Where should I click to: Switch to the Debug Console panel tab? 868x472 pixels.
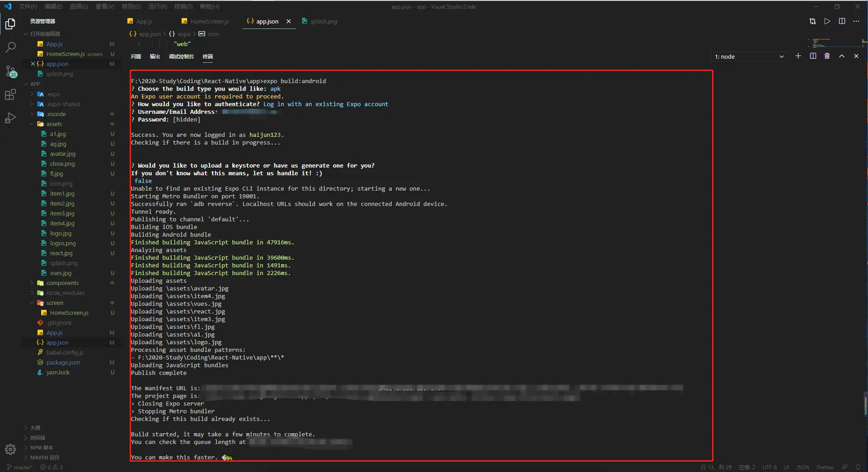181,56
